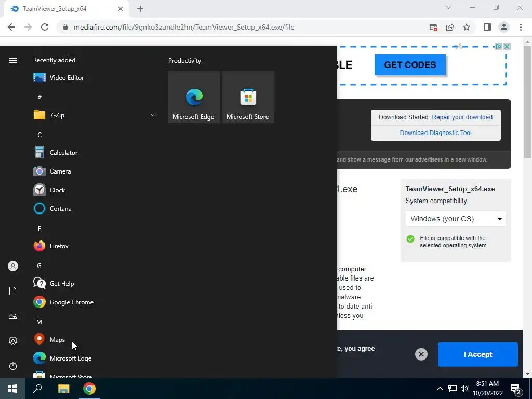This screenshot has height=399, width=532.
Task: Close the ad with the X icon
Action: point(507,46)
